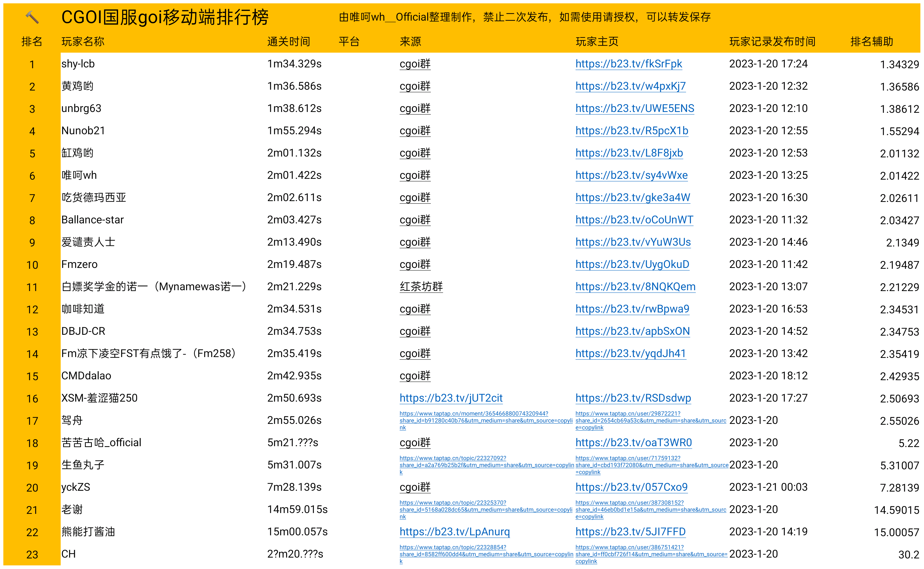Click the 玩家记录发布时间 column header

pos(772,41)
